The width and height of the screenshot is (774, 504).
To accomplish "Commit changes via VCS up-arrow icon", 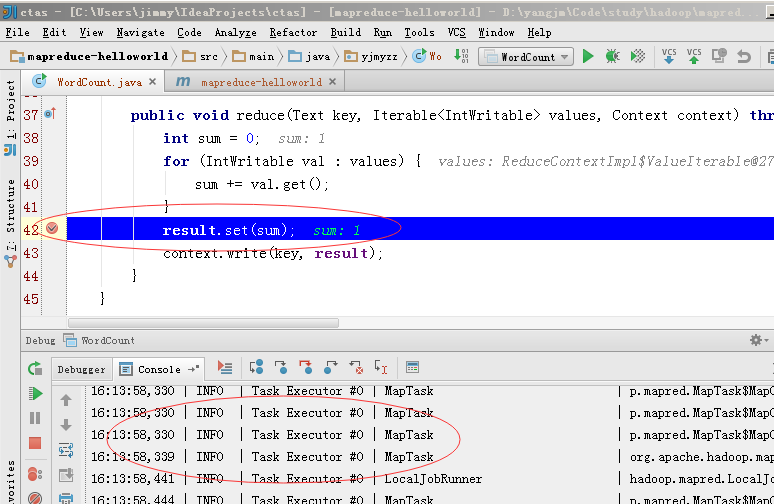I will click(694, 56).
